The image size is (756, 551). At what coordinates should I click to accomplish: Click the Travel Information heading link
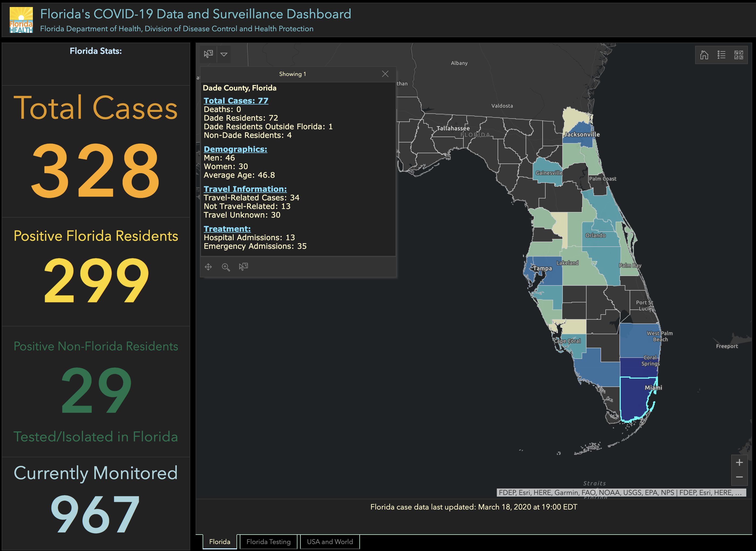tap(245, 189)
